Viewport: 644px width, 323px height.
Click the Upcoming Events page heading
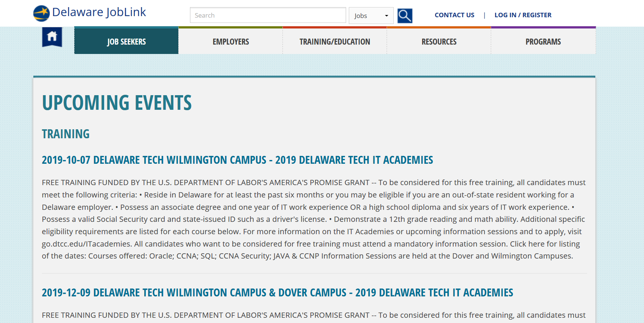(x=117, y=103)
